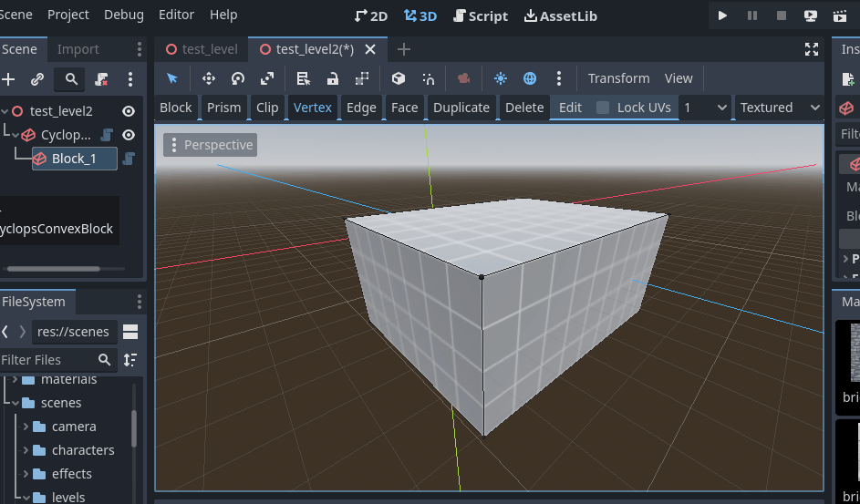Switch to the test_level scene tab
The image size is (860, 504).
tap(202, 49)
